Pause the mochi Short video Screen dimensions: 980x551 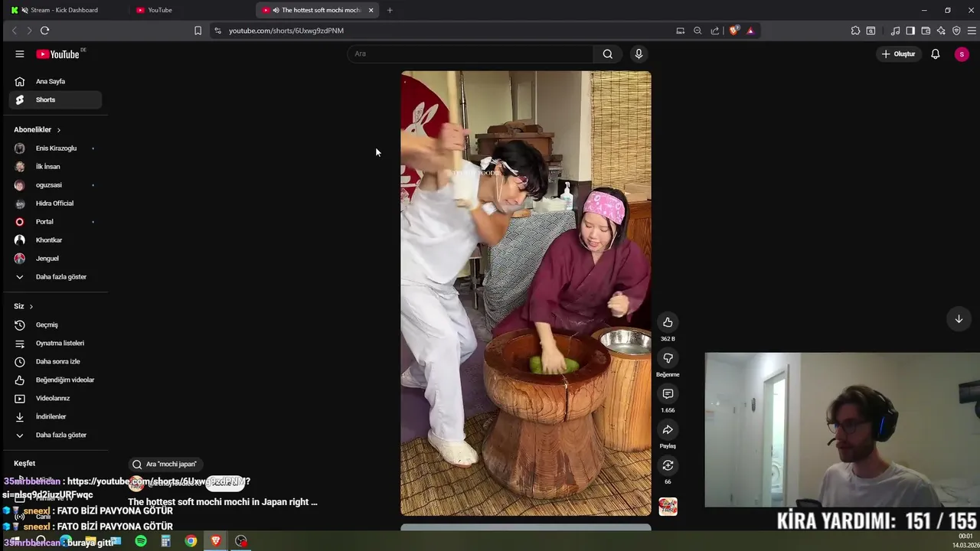(x=525, y=293)
